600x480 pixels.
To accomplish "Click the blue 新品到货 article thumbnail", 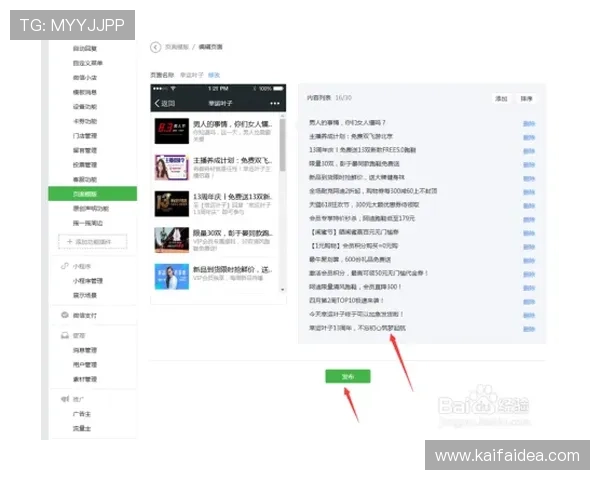I will 172,276.
